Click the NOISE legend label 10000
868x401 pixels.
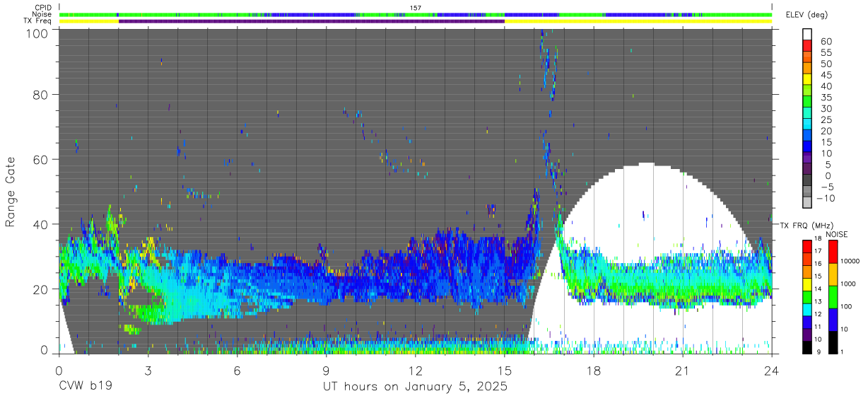[850, 262]
